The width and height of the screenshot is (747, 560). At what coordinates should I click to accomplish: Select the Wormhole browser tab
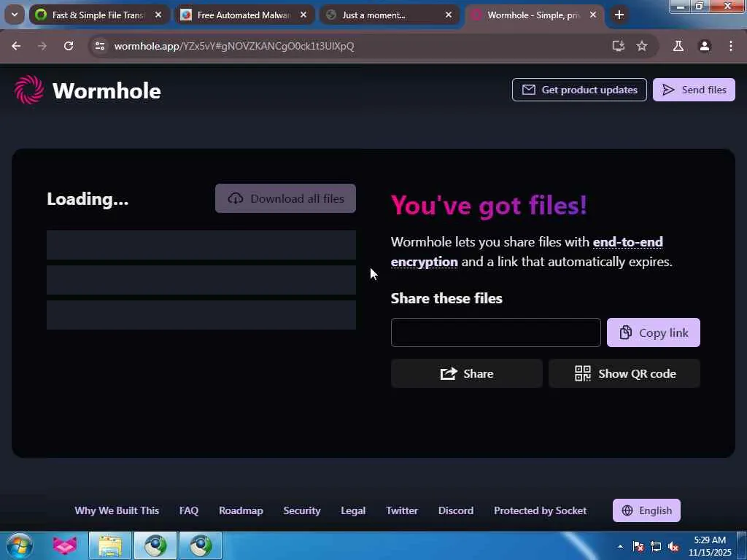[533, 15]
